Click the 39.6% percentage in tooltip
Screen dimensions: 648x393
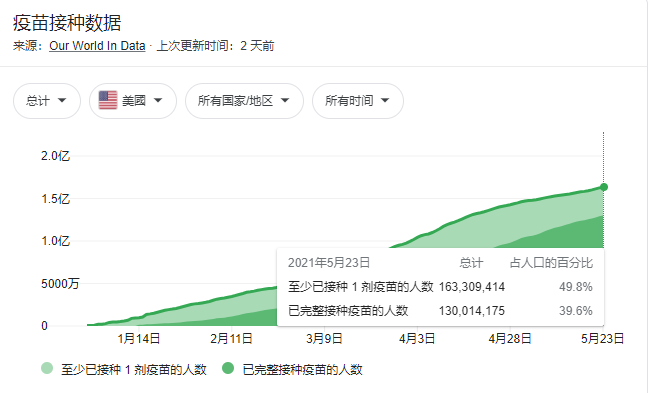[x=576, y=311]
